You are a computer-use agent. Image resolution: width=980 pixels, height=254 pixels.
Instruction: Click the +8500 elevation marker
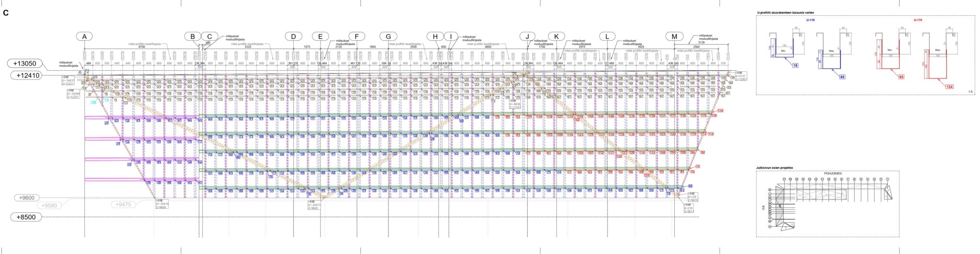coord(25,217)
